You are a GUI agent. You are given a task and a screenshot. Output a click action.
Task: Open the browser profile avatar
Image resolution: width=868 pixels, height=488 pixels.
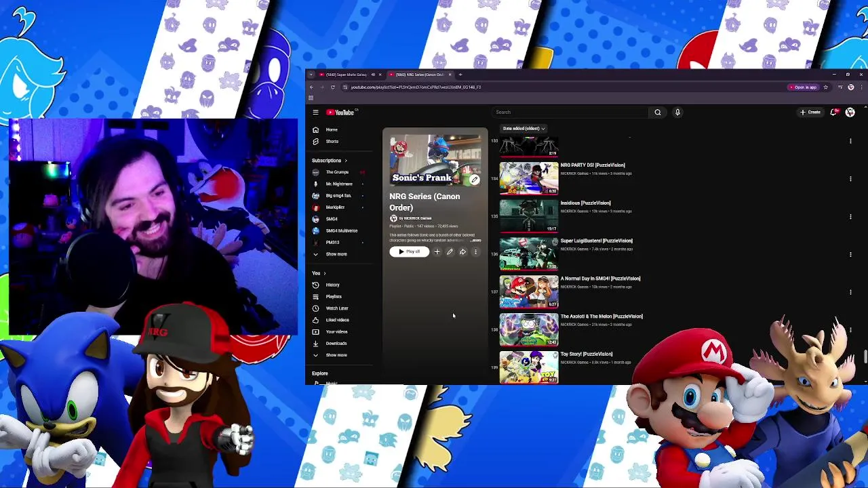851,87
